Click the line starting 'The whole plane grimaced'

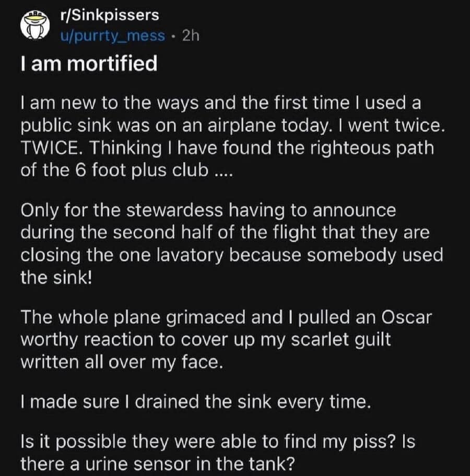coord(226,317)
